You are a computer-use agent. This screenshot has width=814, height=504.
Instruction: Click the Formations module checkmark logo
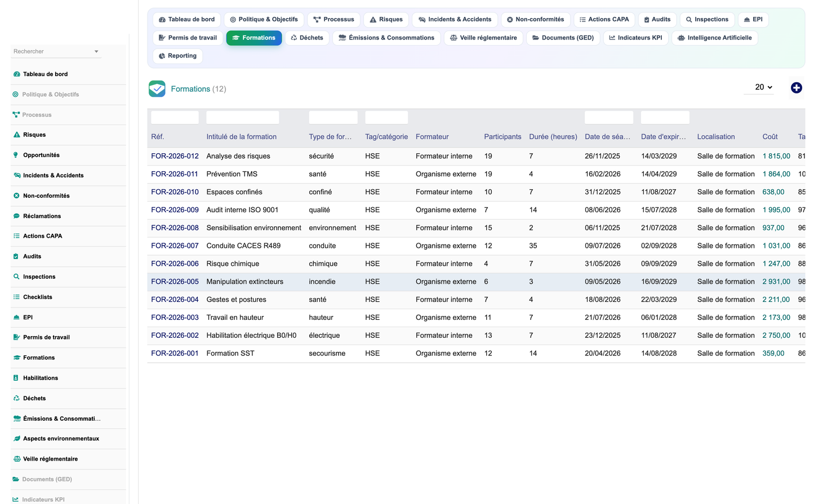coord(157,88)
